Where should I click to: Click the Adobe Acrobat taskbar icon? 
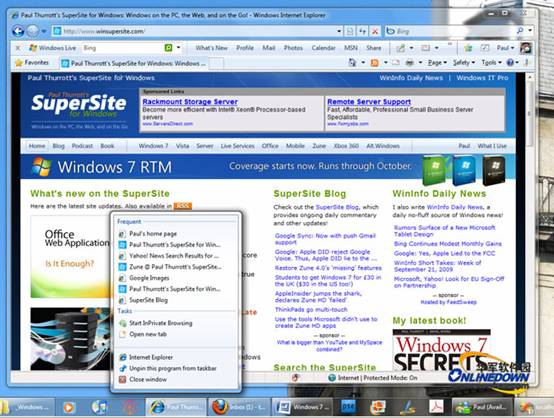click(436, 407)
